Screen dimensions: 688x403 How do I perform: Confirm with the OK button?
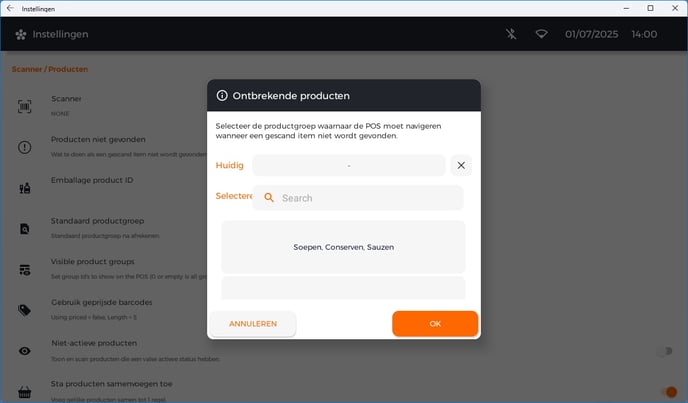pyautogui.click(x=435, y=324)
